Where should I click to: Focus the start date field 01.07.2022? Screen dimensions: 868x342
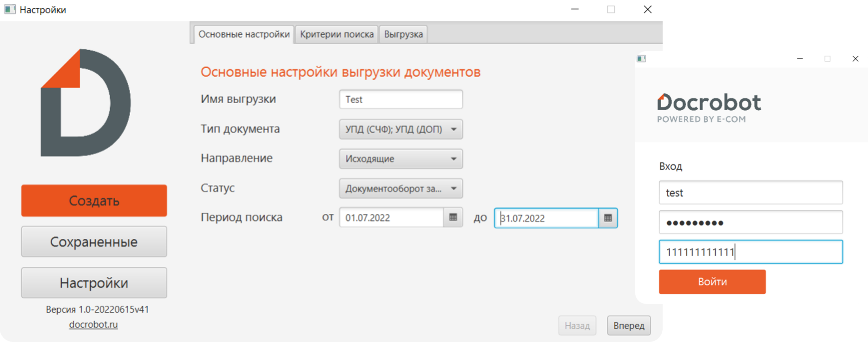coord(392,217)
